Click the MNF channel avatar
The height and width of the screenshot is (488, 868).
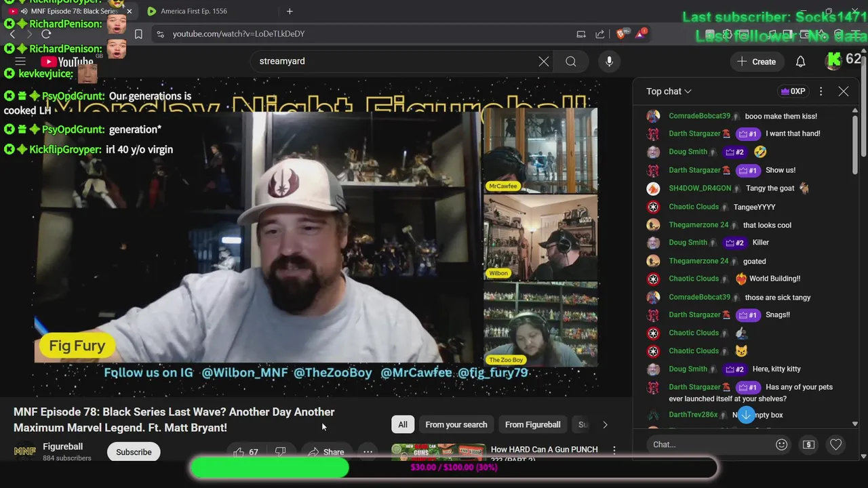(x=25, y=451)
